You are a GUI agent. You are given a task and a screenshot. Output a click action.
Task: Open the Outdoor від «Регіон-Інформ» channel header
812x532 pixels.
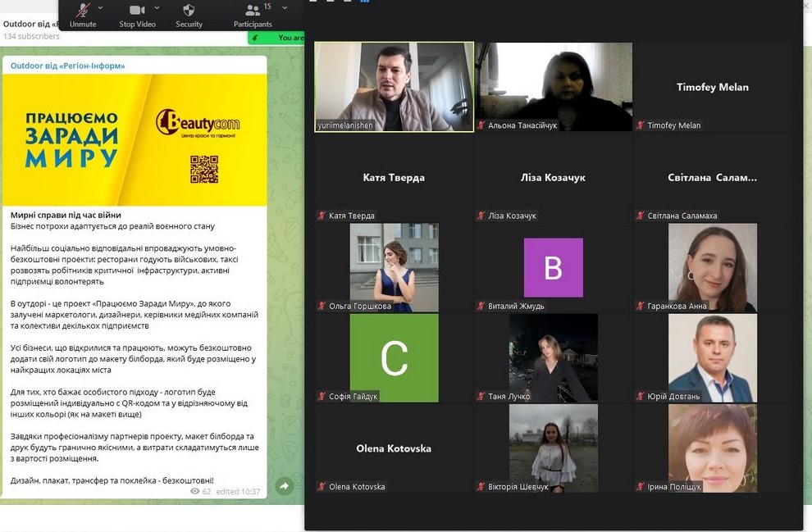[31, 24]
